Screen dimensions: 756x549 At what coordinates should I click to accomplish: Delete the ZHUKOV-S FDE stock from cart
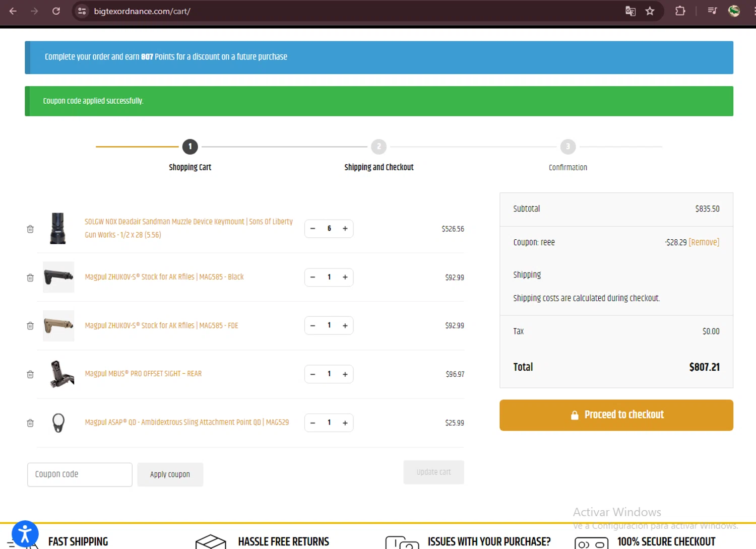(30, 326)
